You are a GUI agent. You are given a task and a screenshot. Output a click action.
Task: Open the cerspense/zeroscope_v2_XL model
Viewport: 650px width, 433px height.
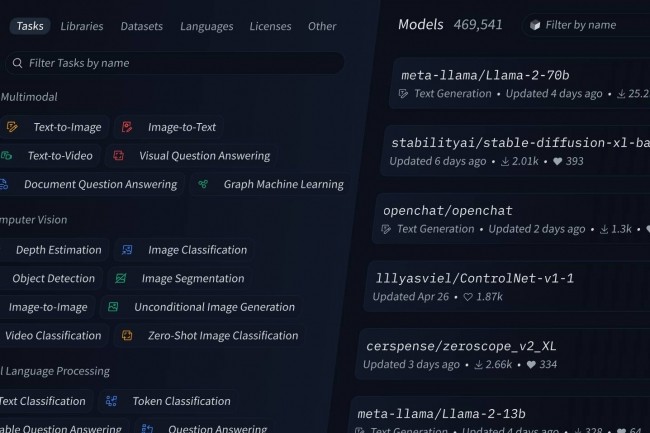click(x=461, y=346)
